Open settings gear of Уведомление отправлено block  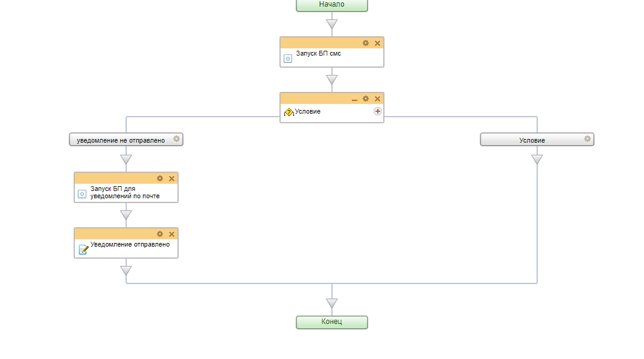[x=160, y=234]
